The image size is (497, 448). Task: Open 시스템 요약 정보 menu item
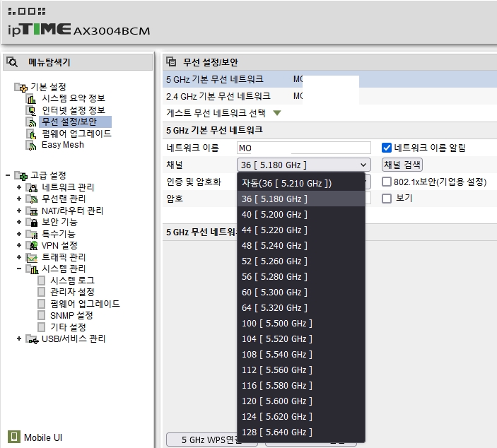[x=74, y=98]
